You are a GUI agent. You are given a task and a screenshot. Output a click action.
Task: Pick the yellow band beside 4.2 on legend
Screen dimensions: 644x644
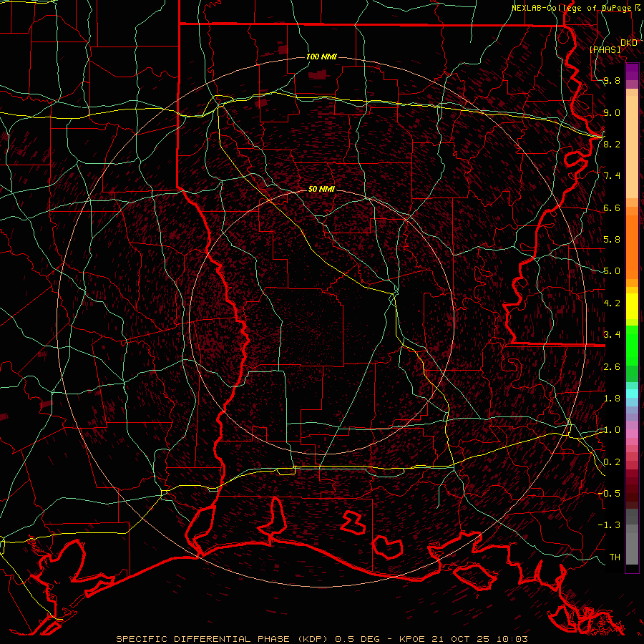[x=632, y=306]
